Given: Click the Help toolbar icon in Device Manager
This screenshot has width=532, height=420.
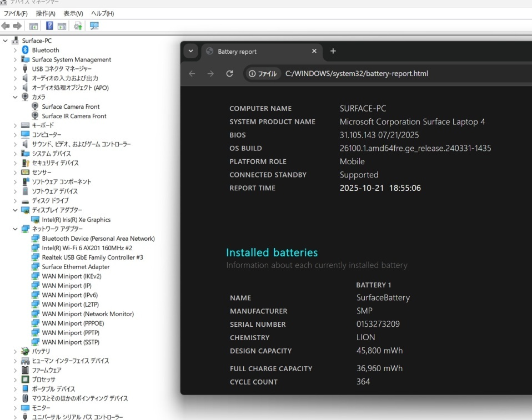Looking at the screenshot, I should point(49,26).
